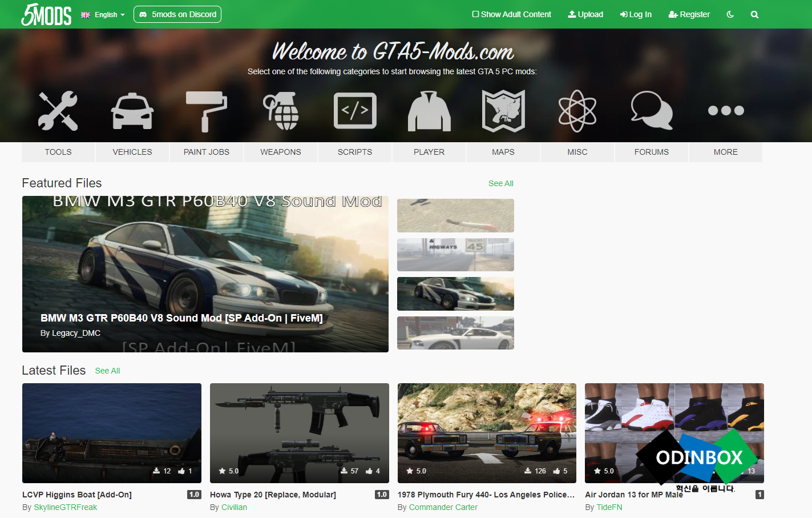
Task: Click See All for Featured Files
Action: pyautogui.click(x=501, y=183)
